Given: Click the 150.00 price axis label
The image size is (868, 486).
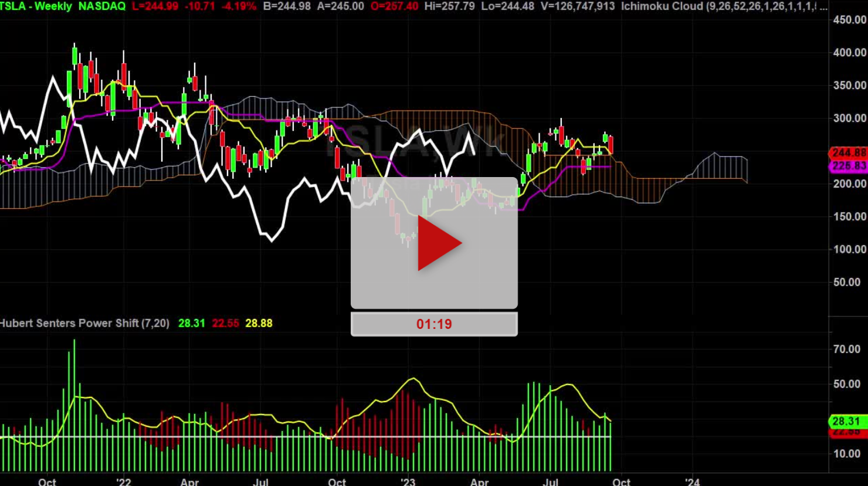Looking at the screenshot, I should pyautogui.click(x=850, y=216).
